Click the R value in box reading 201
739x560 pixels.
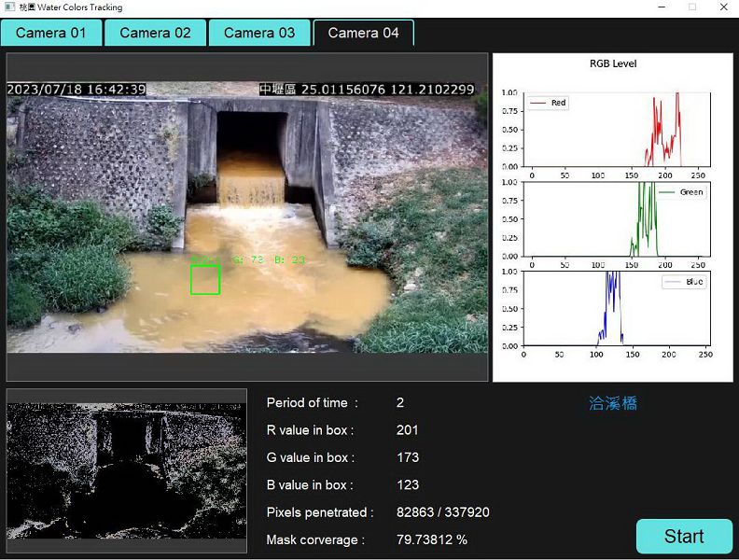[408, 430]
